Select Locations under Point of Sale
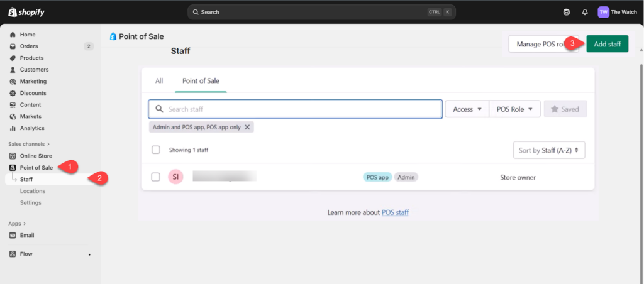The height and width of the screenshot is (284, 644). pos(32,191)
